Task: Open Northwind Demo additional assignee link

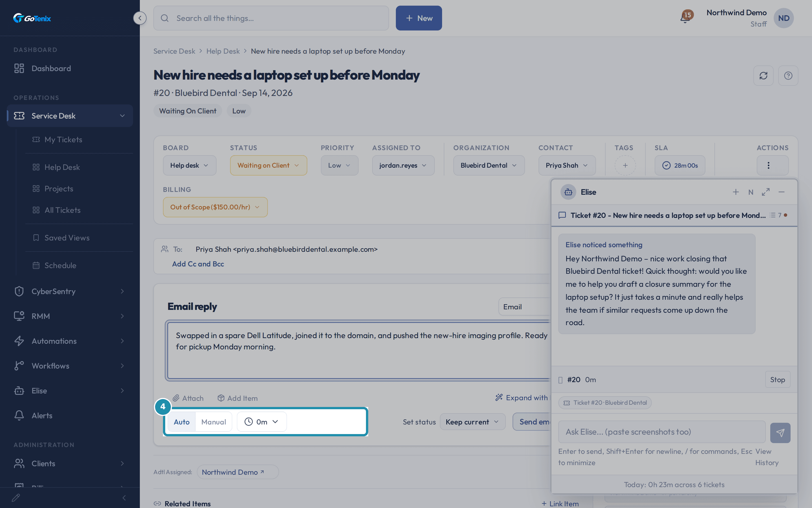Action: tap(238, 472)
